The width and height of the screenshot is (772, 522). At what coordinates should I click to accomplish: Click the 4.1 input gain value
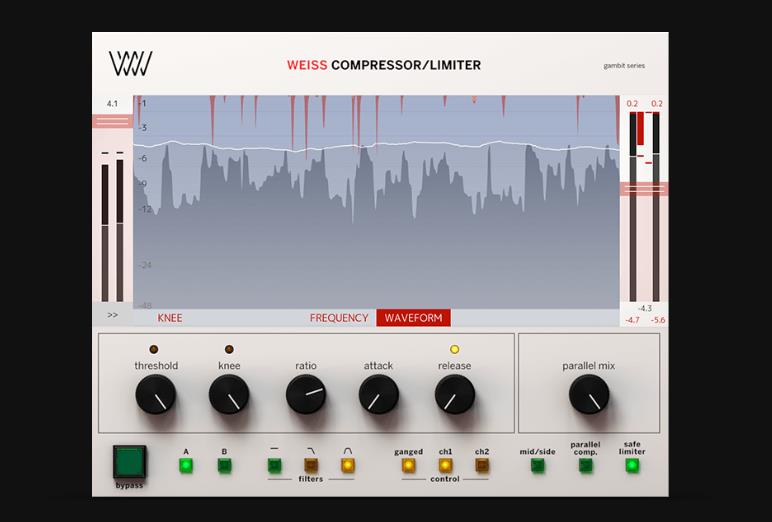coord(112,104)
